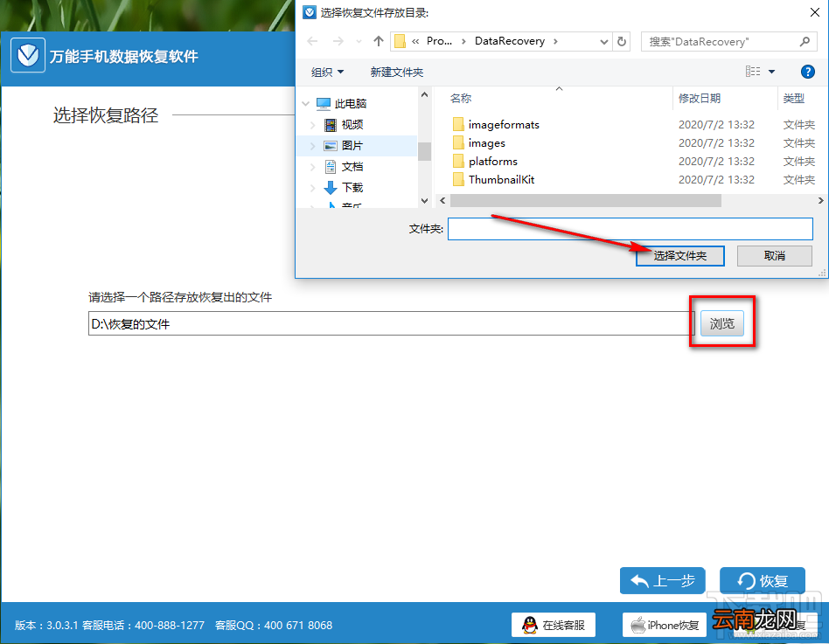Viewport: 829px width, 644px height.
Task: Click the platforms folder icon
Action: click(x=458, y=161)
